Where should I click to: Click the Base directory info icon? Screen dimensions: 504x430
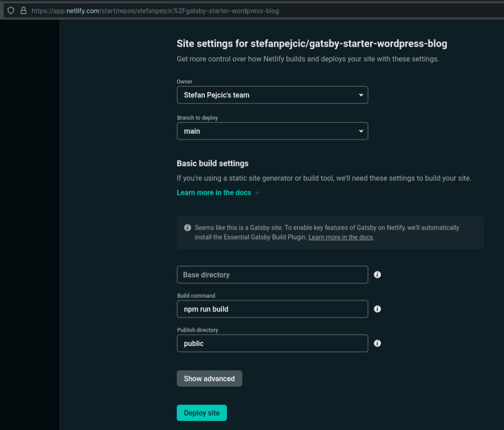click(378, 275)
